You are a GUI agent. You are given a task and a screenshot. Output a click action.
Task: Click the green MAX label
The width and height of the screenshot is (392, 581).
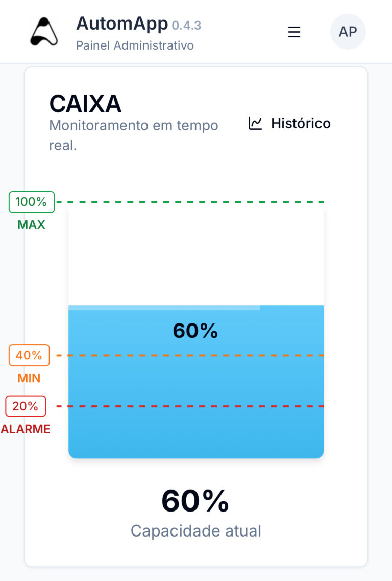31,225
